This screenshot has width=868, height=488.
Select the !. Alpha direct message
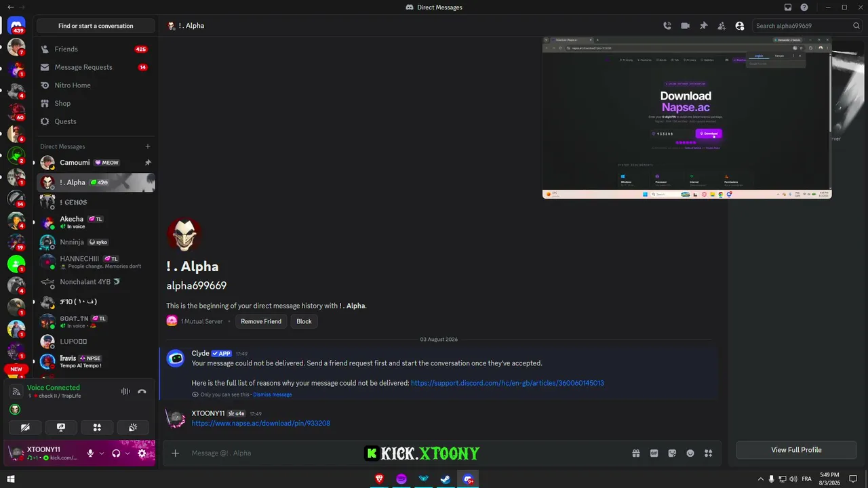click(96, 182)
